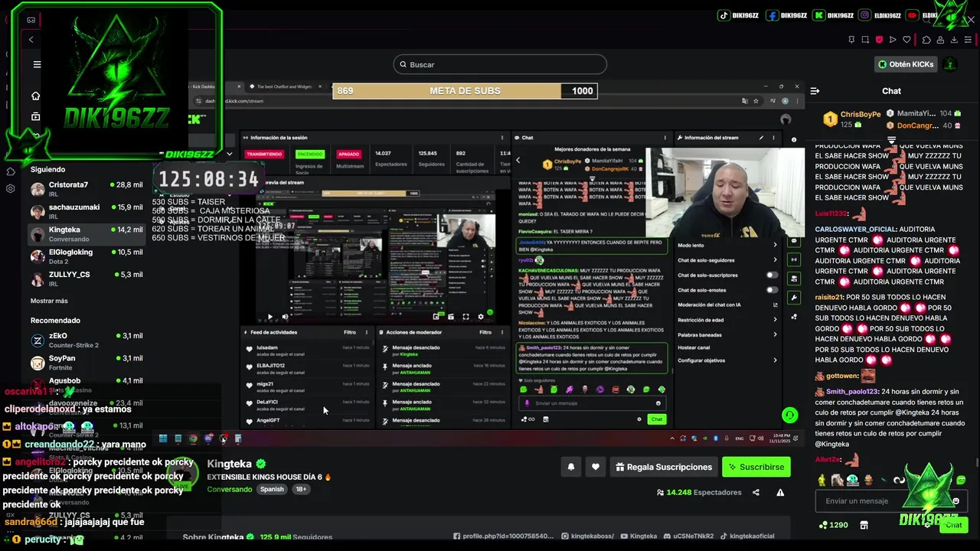
Task: Click the META DE SUBS progress bar
Action: point(465,91)
